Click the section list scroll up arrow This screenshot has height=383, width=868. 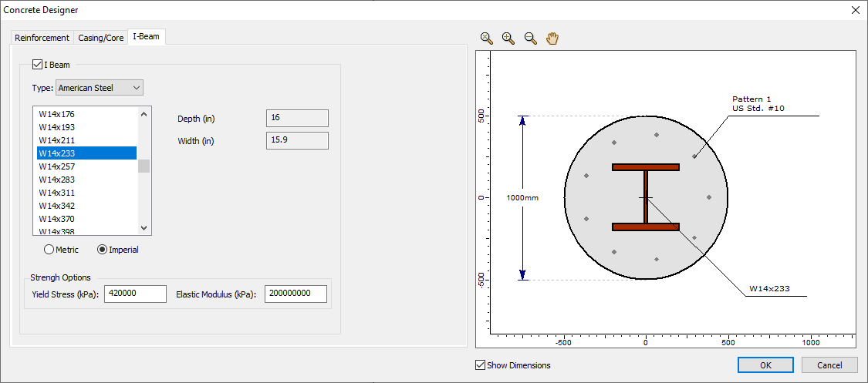tap(144, 114)
